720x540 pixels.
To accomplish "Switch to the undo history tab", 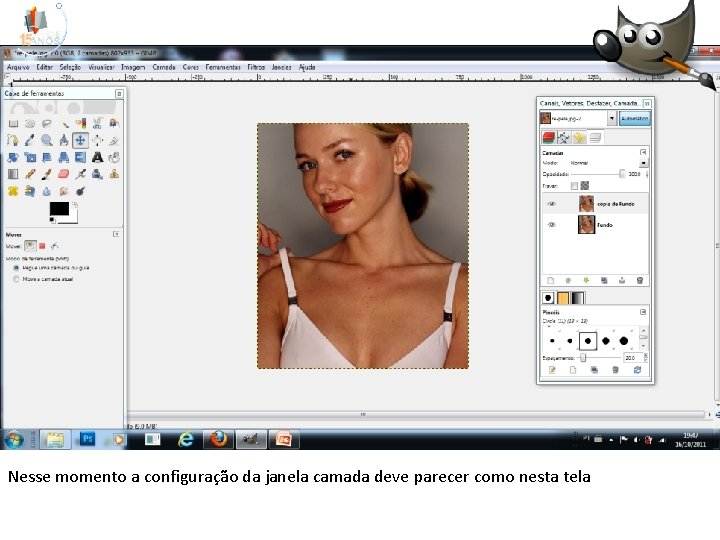I will [x=579, y=137].
